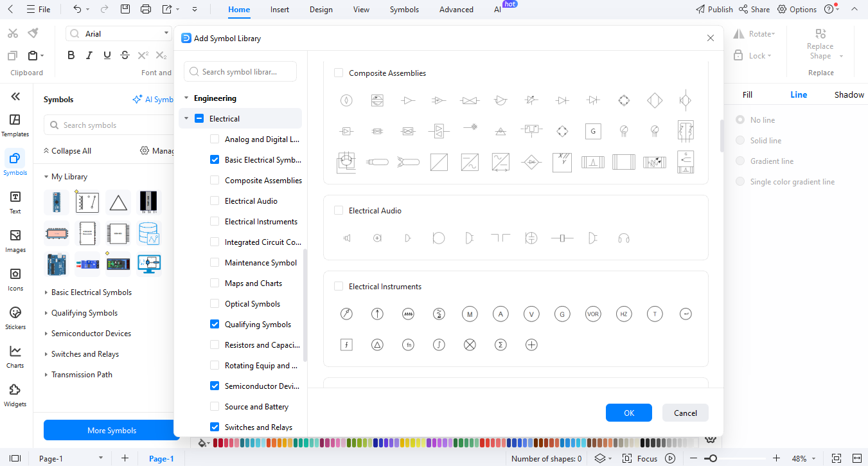Open the View ribbon tab
The image size is (868, 466).
tap(361, 10)
